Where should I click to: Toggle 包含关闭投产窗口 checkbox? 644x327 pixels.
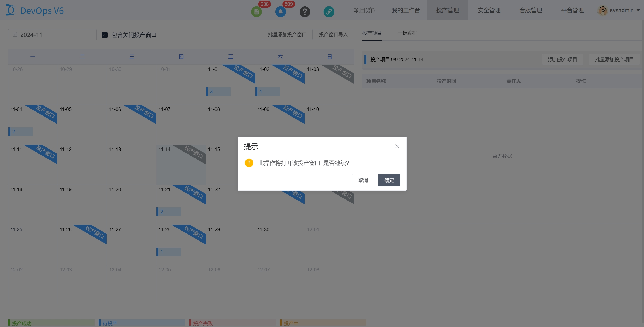(105, 35)
